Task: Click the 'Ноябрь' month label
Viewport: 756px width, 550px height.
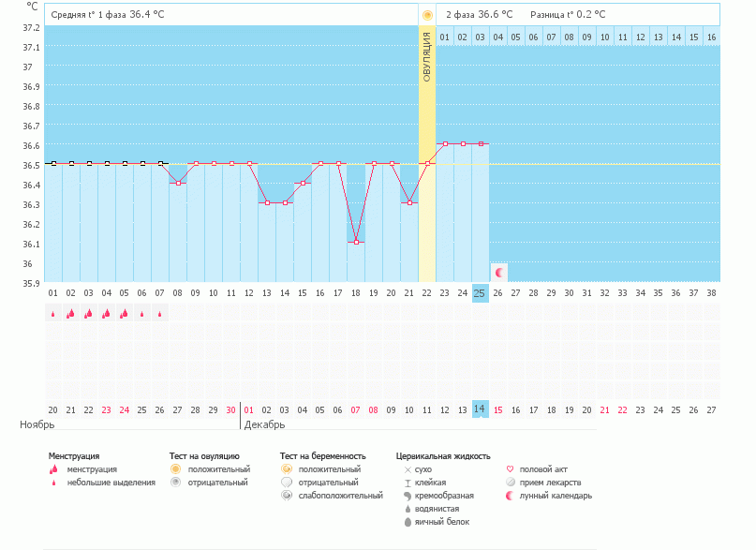Action: tap(37, 424)
